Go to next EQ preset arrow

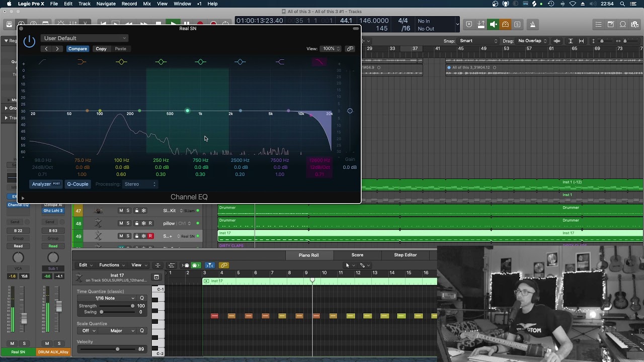[x=57, y=49]
